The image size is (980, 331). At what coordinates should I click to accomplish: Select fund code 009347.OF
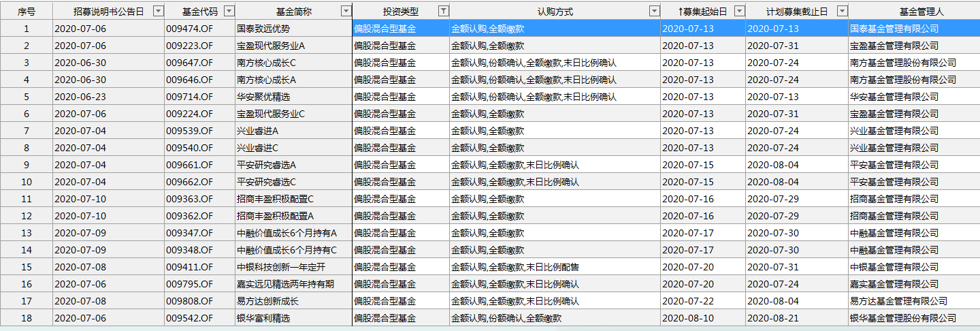(x=190, y=233)
